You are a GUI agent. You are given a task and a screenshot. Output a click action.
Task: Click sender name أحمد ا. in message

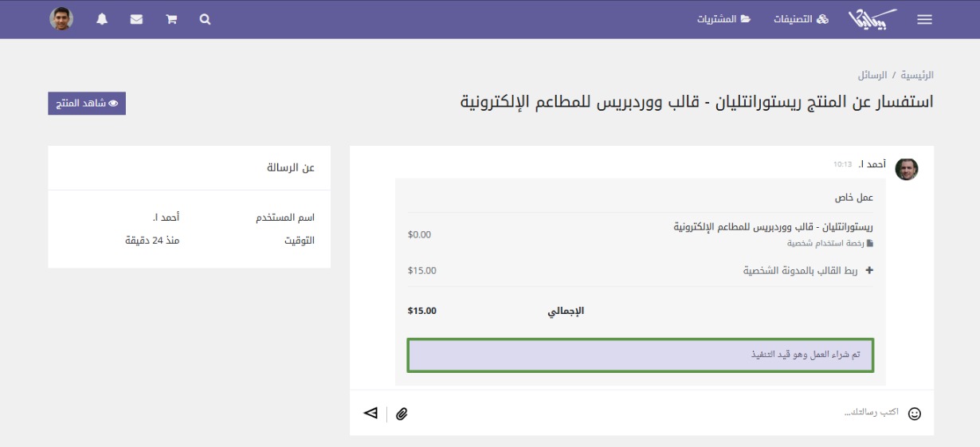tap(872, 163)
